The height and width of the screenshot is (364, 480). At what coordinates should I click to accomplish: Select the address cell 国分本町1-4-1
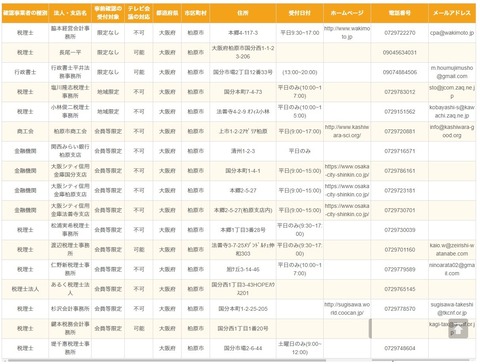tap(243, 171)
